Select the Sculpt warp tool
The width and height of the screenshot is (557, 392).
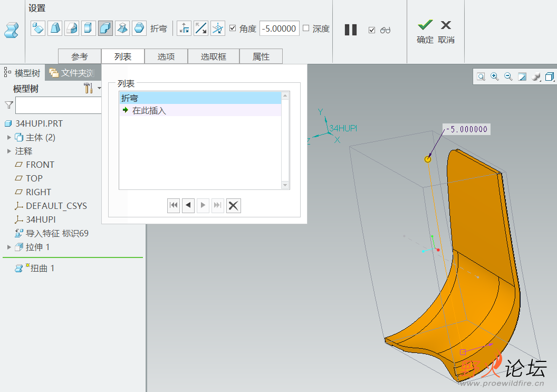[139, 28]
